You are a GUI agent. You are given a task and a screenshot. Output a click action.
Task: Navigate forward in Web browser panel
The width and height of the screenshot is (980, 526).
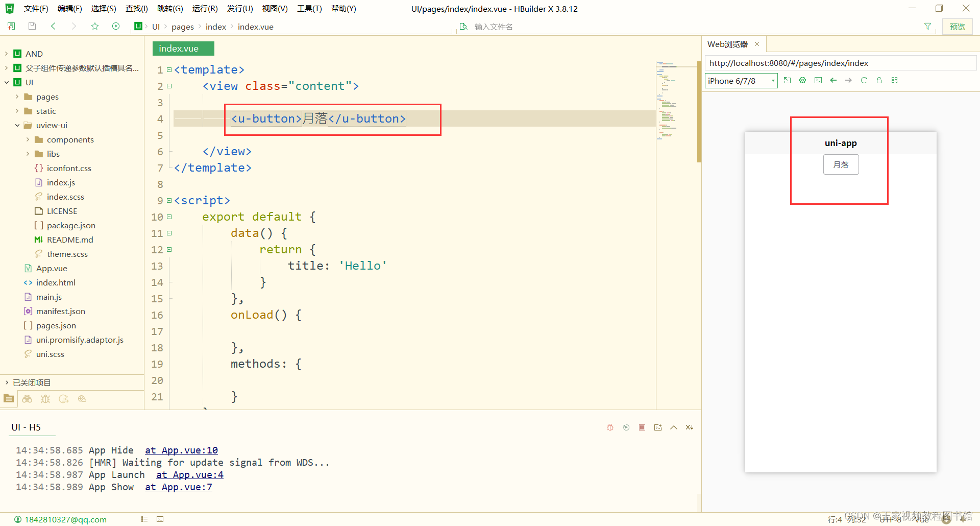click(848, 80)
